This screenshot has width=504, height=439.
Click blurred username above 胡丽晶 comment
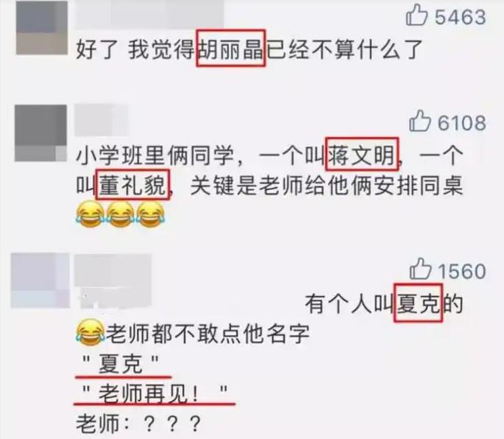[149, 15]
